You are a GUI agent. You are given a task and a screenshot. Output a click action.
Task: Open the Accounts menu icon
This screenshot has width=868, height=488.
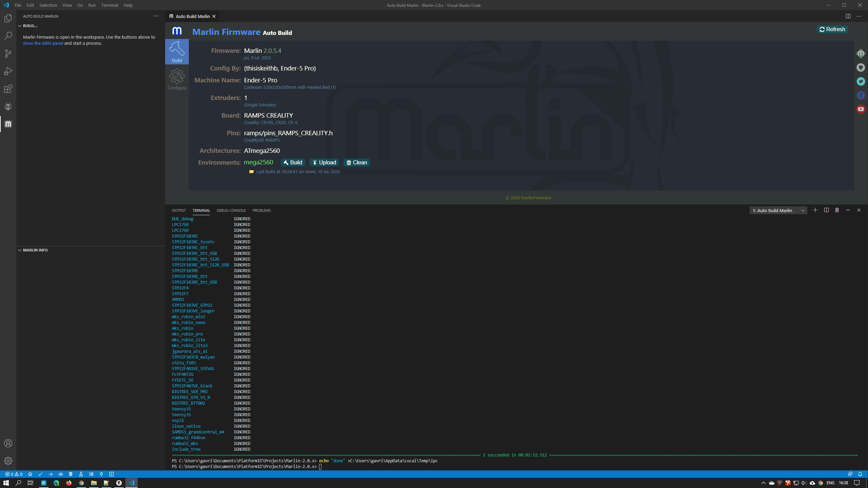[x=8, y=443]
